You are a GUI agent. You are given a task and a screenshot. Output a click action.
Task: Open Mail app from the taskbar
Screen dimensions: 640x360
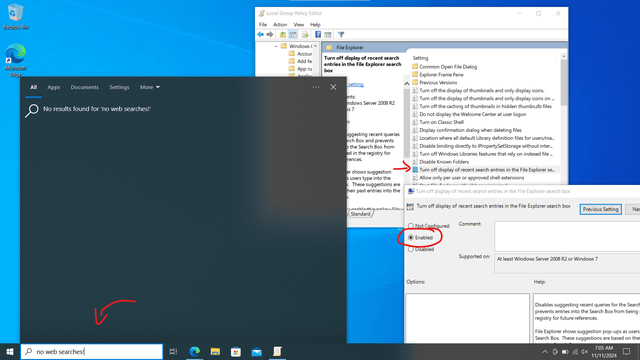(x=256, y=351)
